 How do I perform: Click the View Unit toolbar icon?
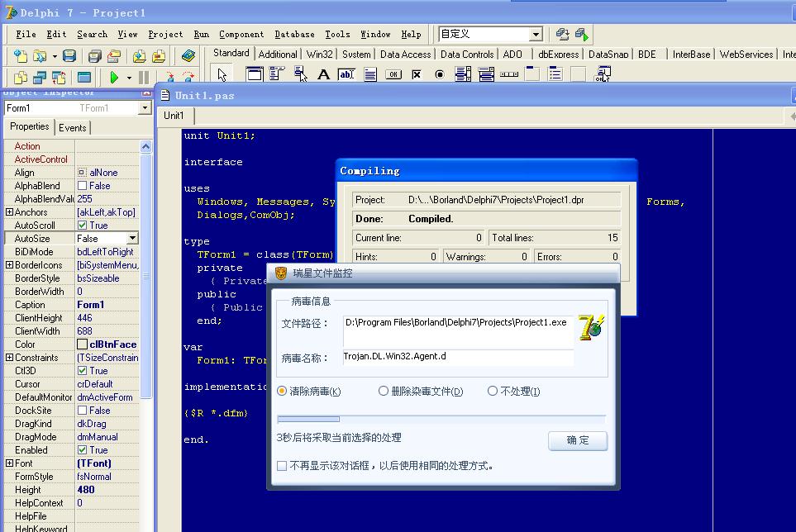coord(21,77)
